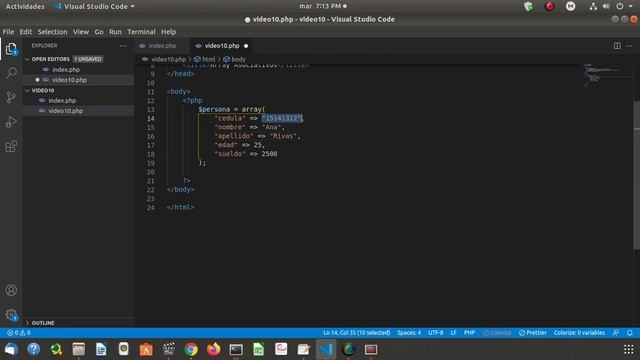Open the Edit menu
This screenshot has height=360, width=640.
tap(25, 32)
